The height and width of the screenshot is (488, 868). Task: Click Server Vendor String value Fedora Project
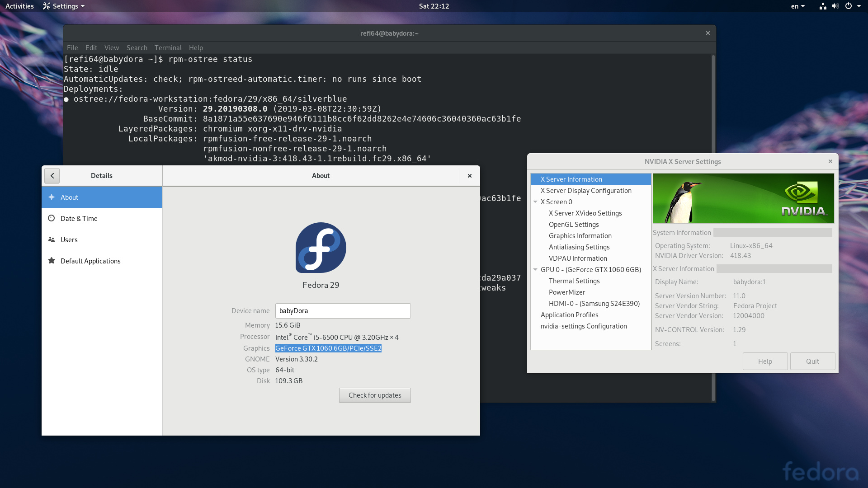[x=755, y=306]
